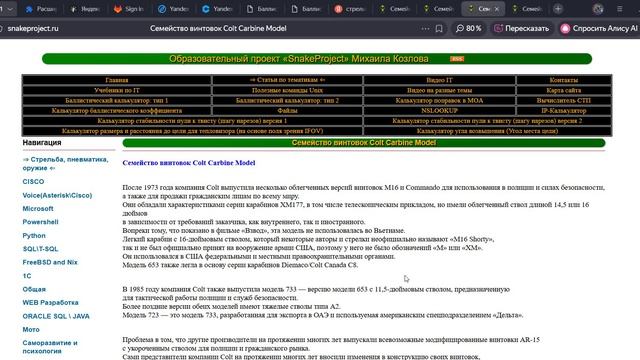Open Калькулятор поправок в МОА
This screenshot has width=640, height=360.
click(439, 100)
